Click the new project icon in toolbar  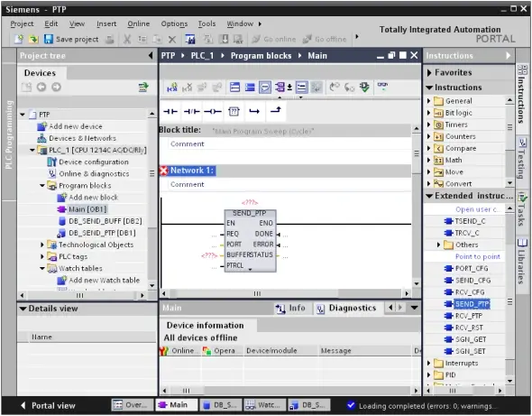(19, 40)
